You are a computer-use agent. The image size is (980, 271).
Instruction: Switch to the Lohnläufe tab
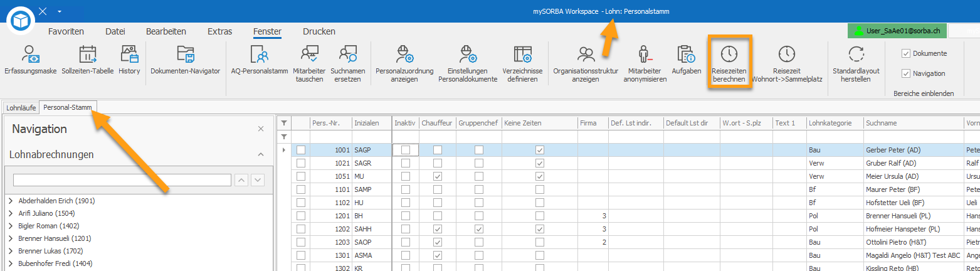click(x=21, y=108)
